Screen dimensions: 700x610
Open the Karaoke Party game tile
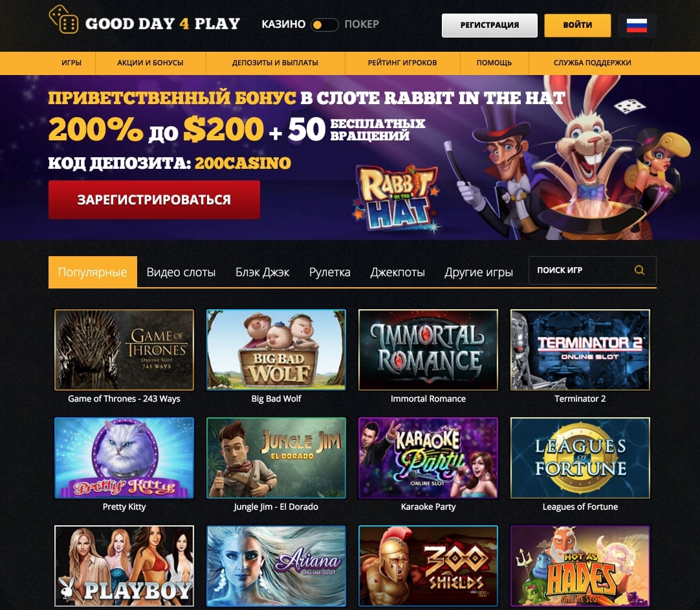[x=428, y=458]
